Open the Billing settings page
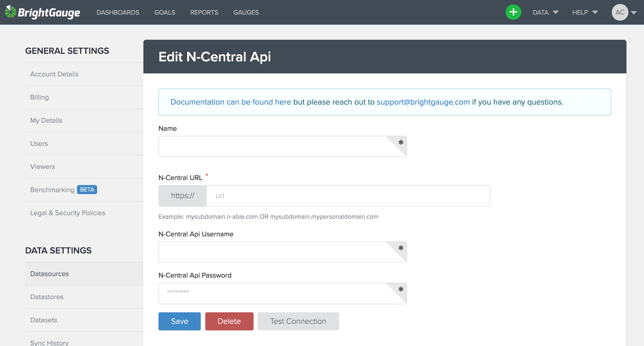Image resolution: width=644 pixels, height=346 pixels. coord(84,97)
